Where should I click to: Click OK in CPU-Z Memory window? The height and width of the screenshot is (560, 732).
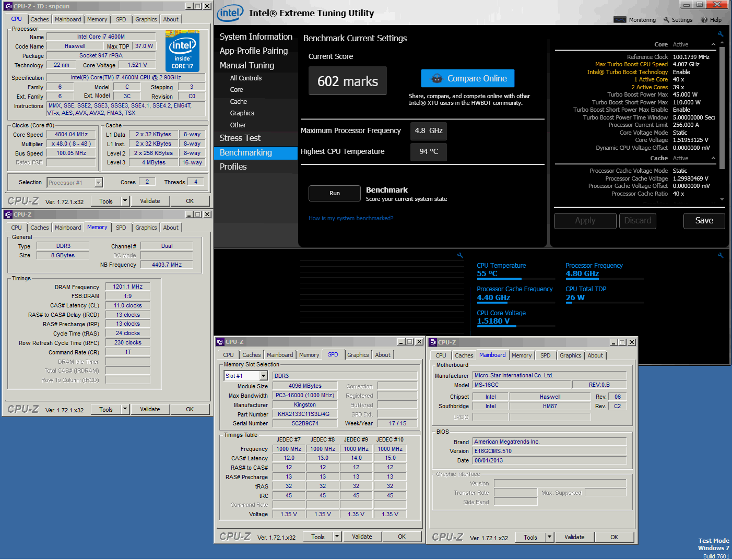190,409
